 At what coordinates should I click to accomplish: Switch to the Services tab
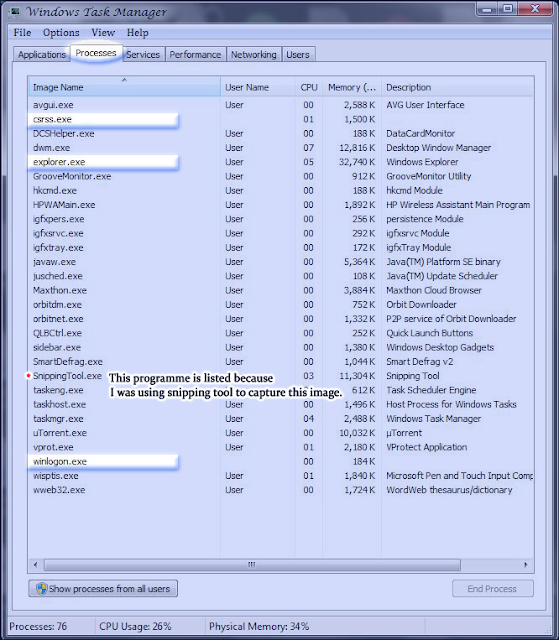coord(143,55)
